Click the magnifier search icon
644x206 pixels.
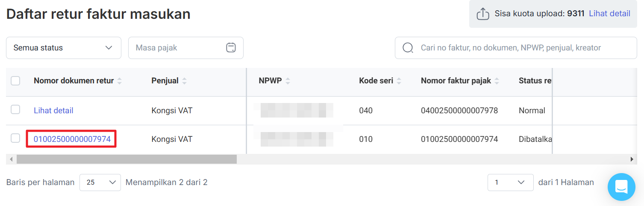[x=408, y=47]
